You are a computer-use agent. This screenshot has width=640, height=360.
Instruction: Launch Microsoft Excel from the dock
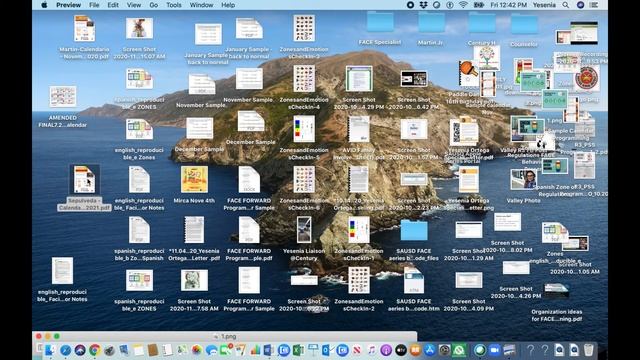(x=298, y=350)
